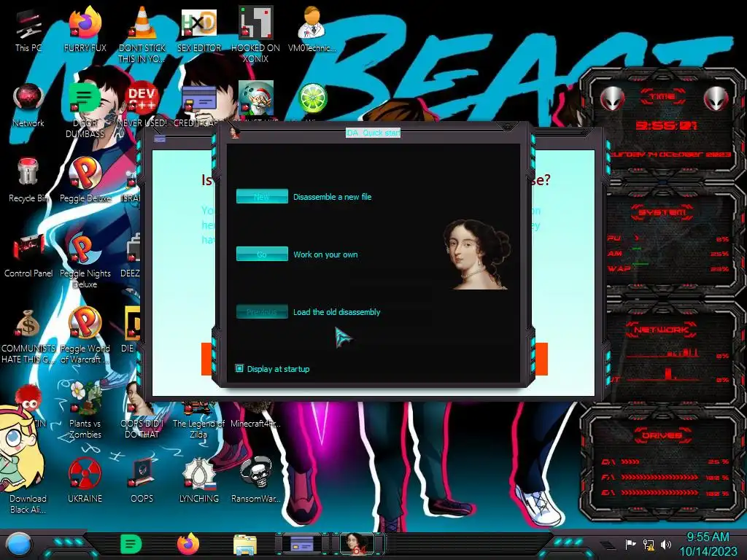Click the Action Center flag tray icon
This screenshot has width=747, height=560.
[631, 544]
